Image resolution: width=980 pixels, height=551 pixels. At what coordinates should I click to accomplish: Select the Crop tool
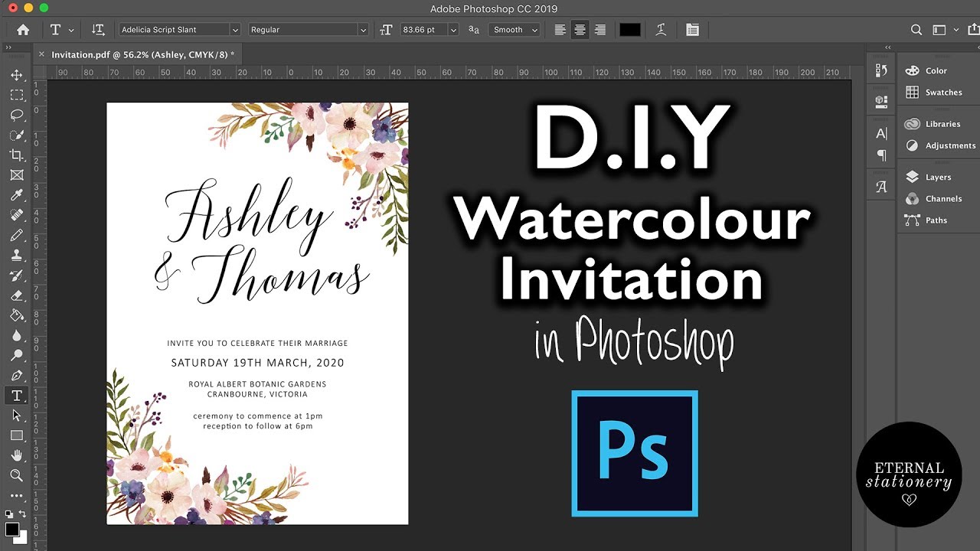[x=16, y=155]
